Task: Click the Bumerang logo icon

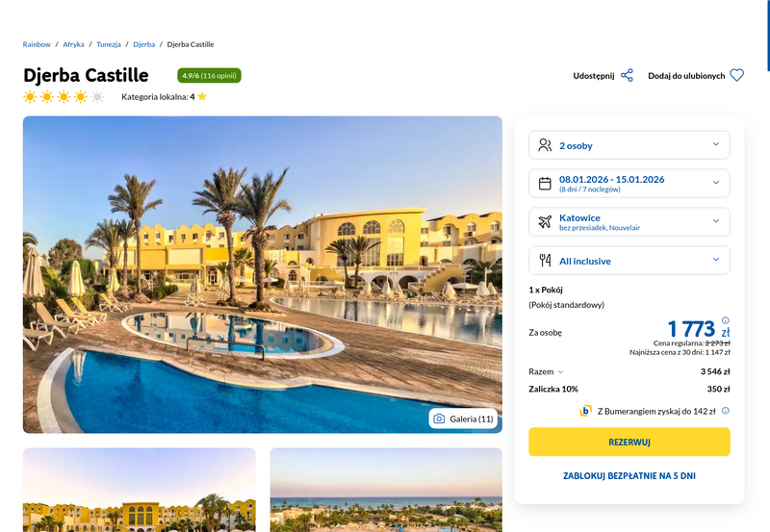Action: 585,411
